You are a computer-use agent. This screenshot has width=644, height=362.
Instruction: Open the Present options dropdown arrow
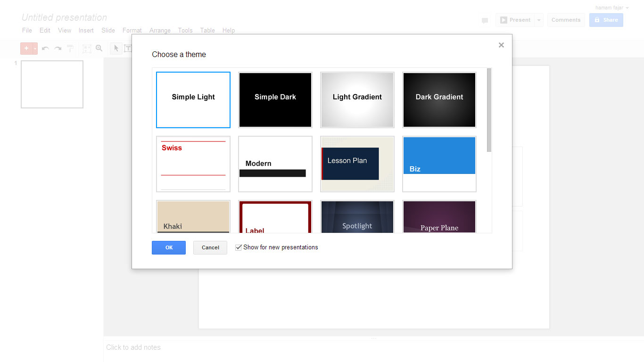pyautogui.click(x=539, y=20)
